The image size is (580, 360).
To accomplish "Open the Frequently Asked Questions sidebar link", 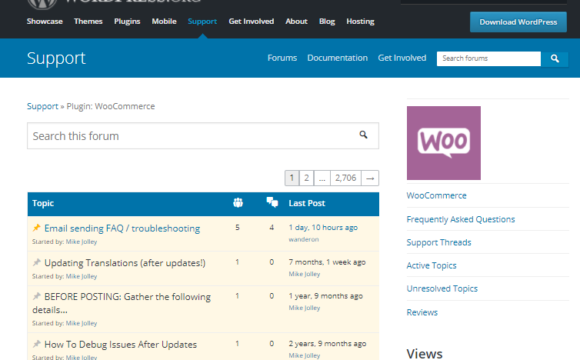I will tap(461, 219).
